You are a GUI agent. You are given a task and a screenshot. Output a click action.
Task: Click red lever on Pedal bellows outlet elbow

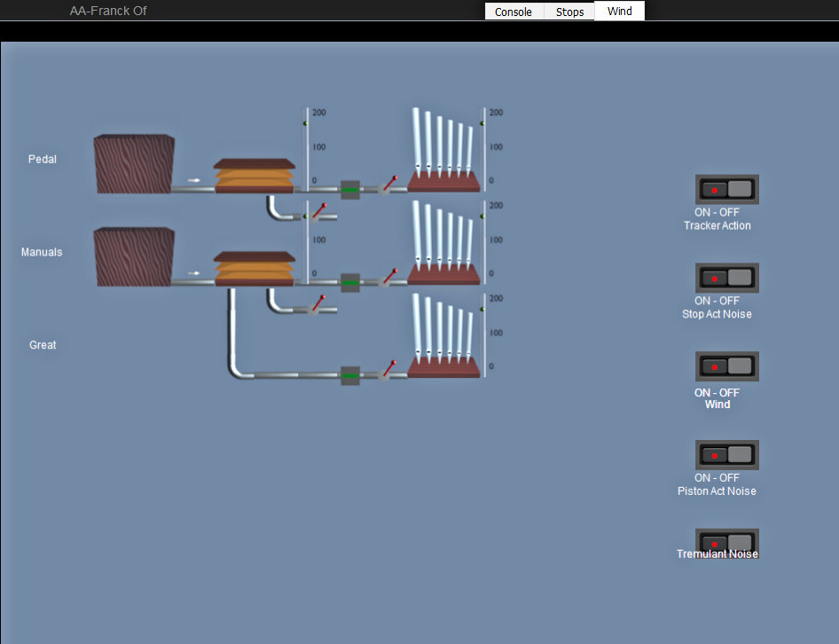319,211
